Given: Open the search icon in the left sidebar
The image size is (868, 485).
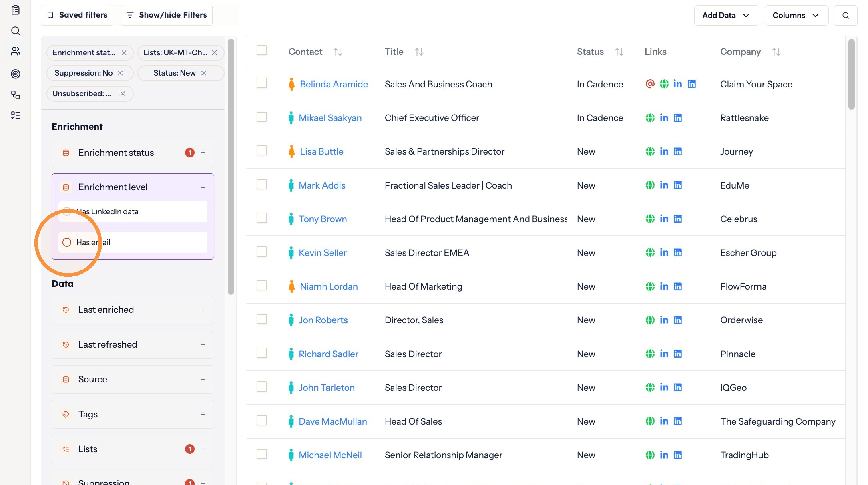Looking at the screenshot, I should 16,31.
